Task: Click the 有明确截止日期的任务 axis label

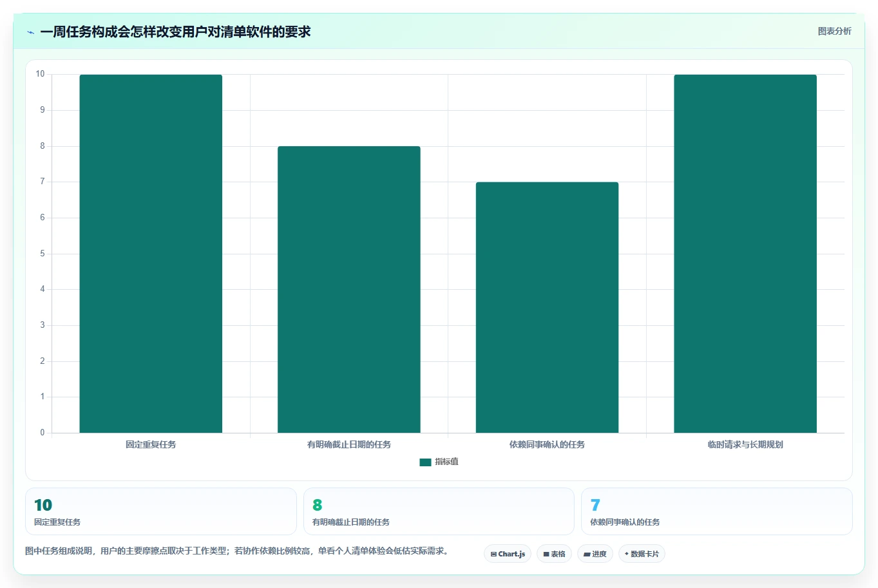Action: 349,444
